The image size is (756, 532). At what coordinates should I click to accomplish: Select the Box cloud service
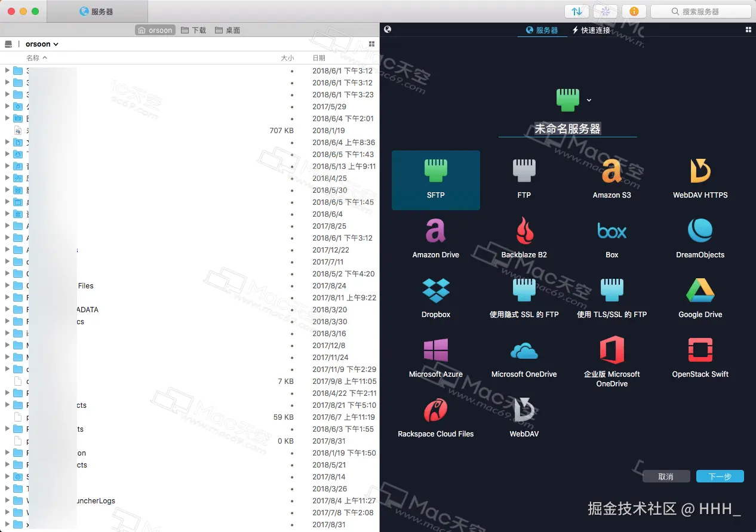tap(611, 239)
